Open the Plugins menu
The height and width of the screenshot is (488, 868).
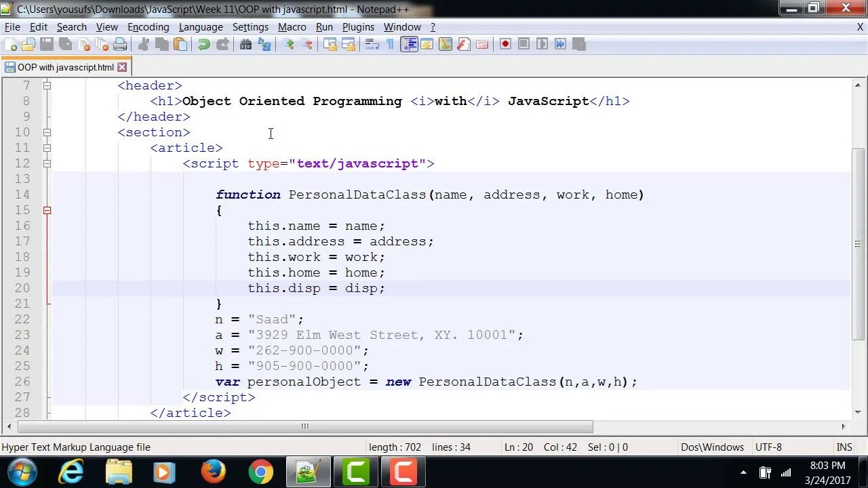click(358, 27)
